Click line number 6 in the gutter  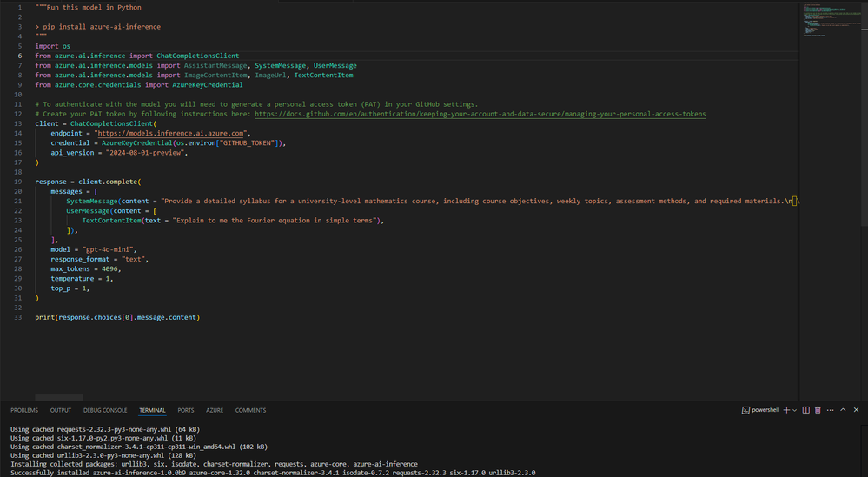click(x=20, y=56)
